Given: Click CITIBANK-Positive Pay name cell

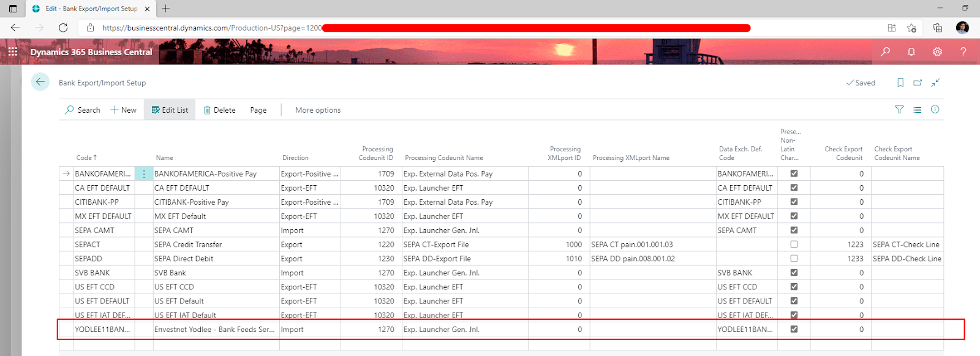Looking at the screenshot, I should (x=216, y=202).
